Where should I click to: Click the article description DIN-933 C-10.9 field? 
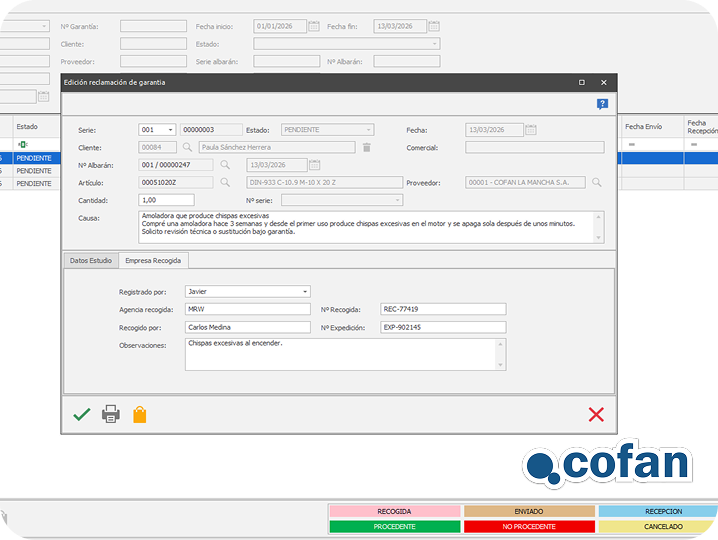(325, 182)
